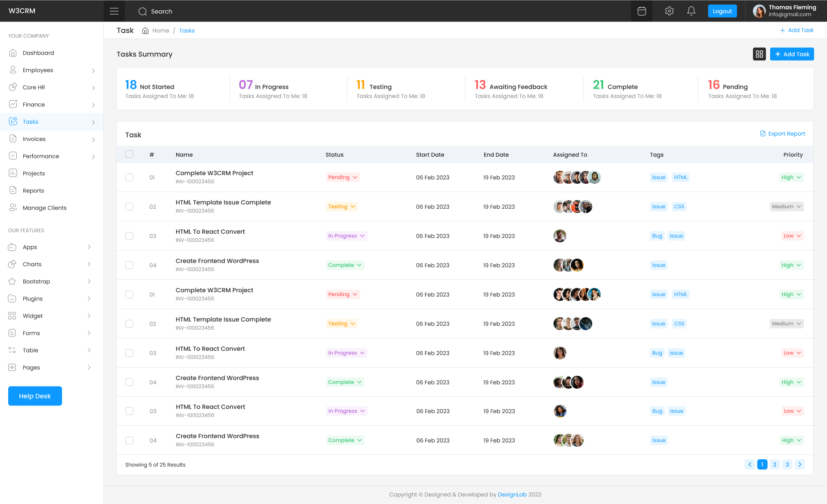Click the Add Task button

792,54
